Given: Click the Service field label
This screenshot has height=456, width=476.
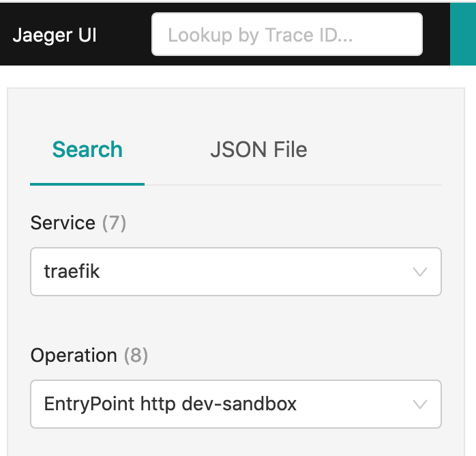Looking at the screenshot, I should coord(63,223).
